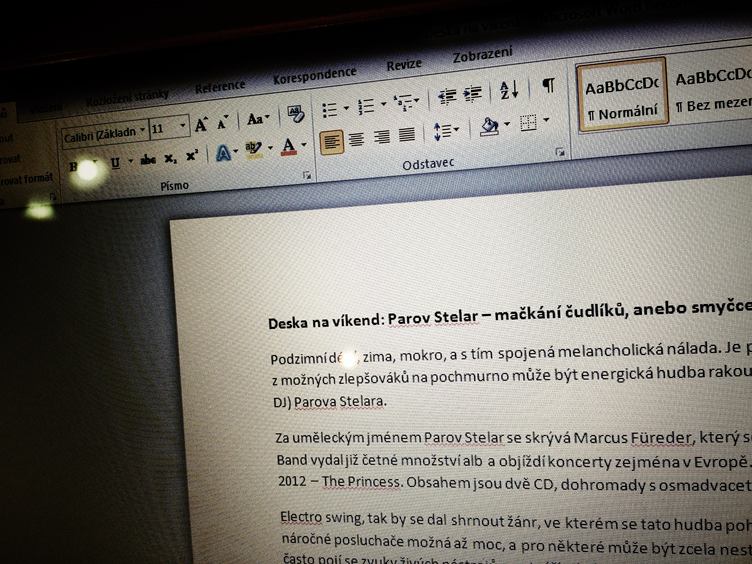Screen dimensions: 752x564
Task: Click the line "Band vydal již četné množství alb"
Action: pyautogui.click(x=514, y=461)
